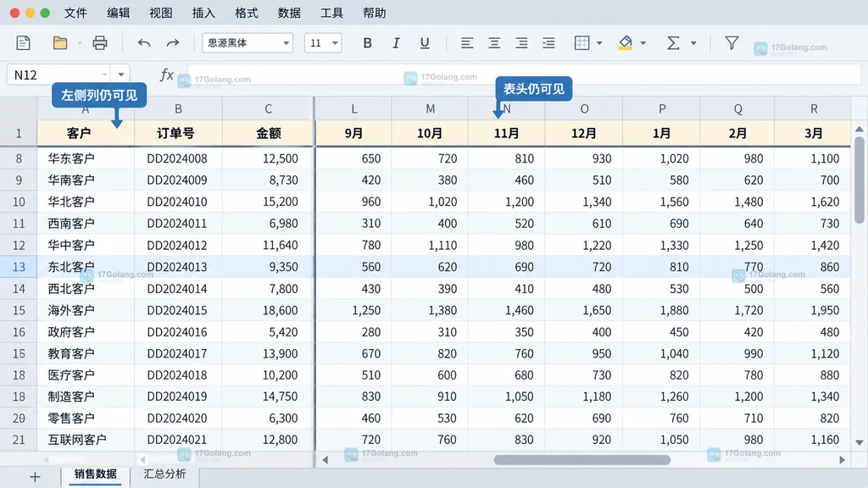Image resolution: width=868 pixels, height=488 pixels.
Task: Open the 插入 menu
Action: coord(203,13)
